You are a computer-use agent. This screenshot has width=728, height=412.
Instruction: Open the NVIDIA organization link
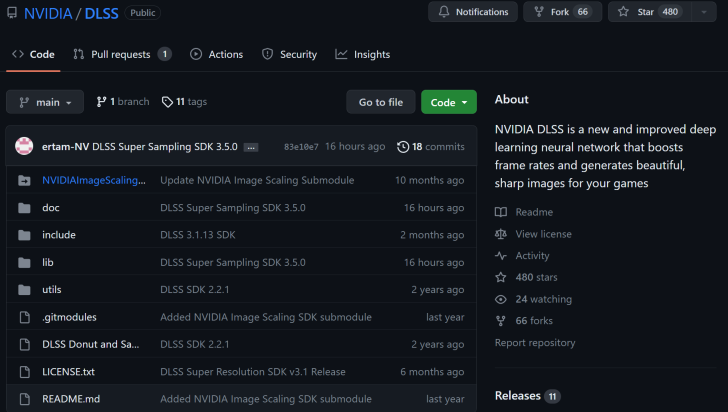[x=48, y=13]
